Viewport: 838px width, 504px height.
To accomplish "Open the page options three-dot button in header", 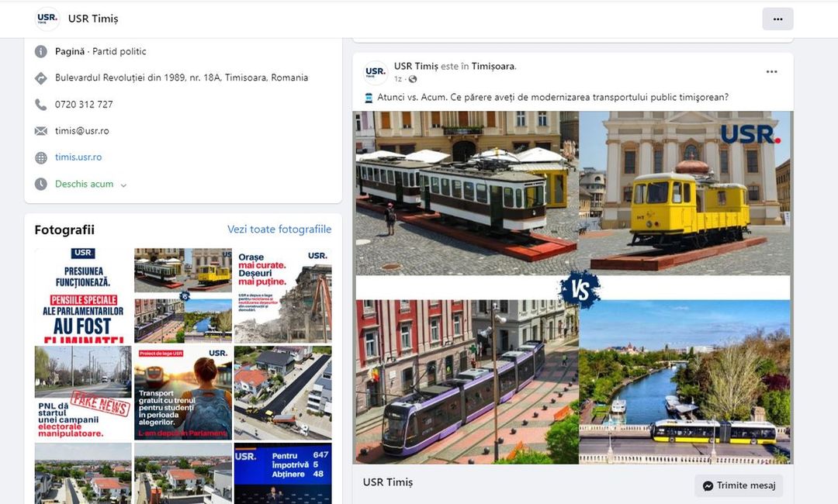I will [777, 19].
